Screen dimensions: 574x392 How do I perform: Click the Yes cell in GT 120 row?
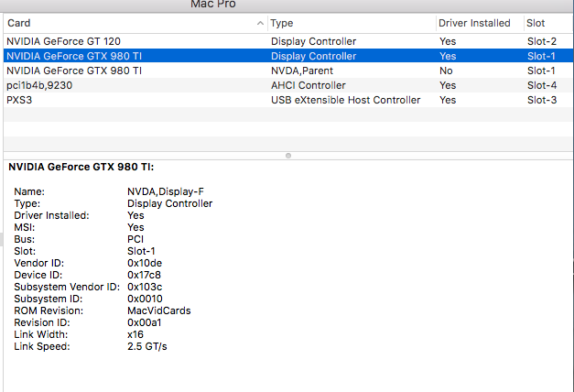[448, 41]
